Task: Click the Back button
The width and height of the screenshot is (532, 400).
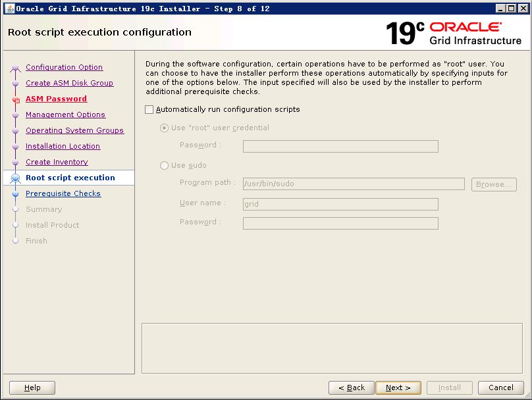Action: (351, 387)
